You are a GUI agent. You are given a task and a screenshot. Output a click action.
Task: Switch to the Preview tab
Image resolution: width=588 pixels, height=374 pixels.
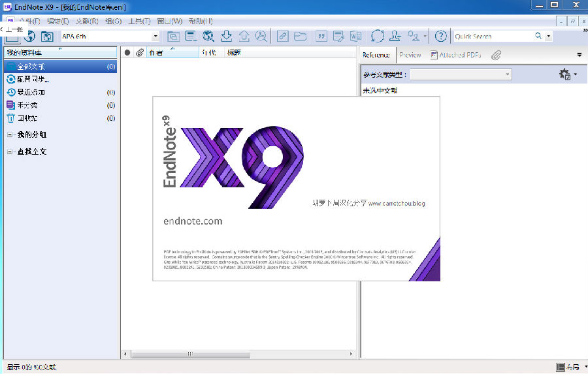pyautogui.click(x=410, y=55)
